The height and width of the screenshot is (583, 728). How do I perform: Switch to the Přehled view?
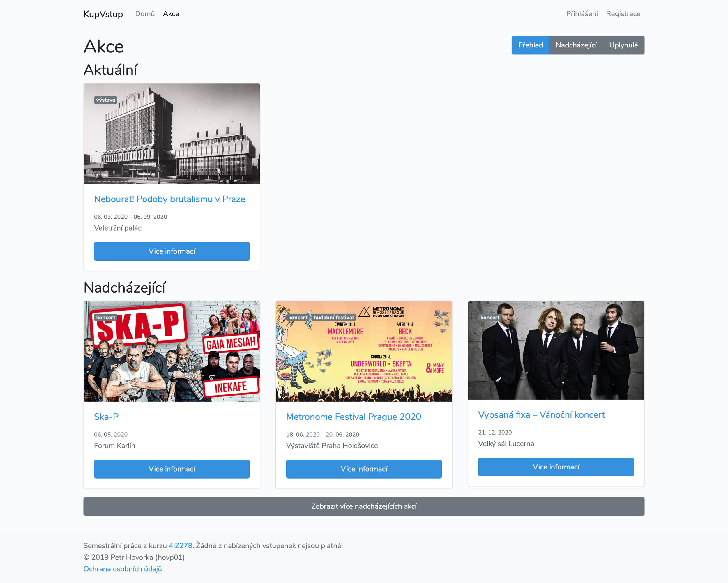[530, 45]
